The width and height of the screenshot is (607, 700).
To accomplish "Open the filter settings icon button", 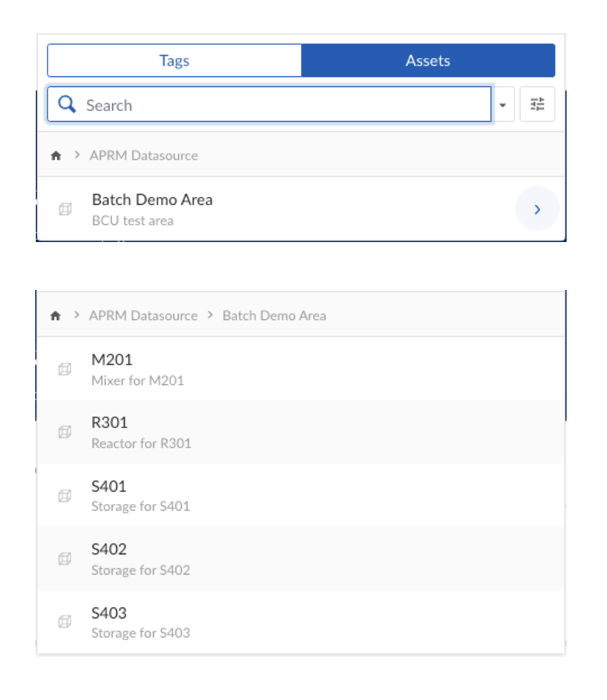I will 537,105.
